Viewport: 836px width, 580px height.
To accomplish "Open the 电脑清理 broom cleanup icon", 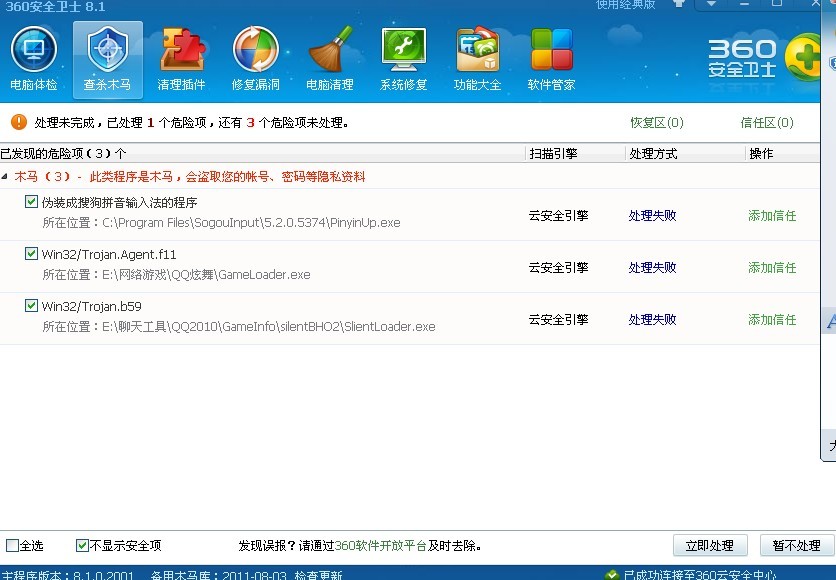I will click(x=329, y=60).
